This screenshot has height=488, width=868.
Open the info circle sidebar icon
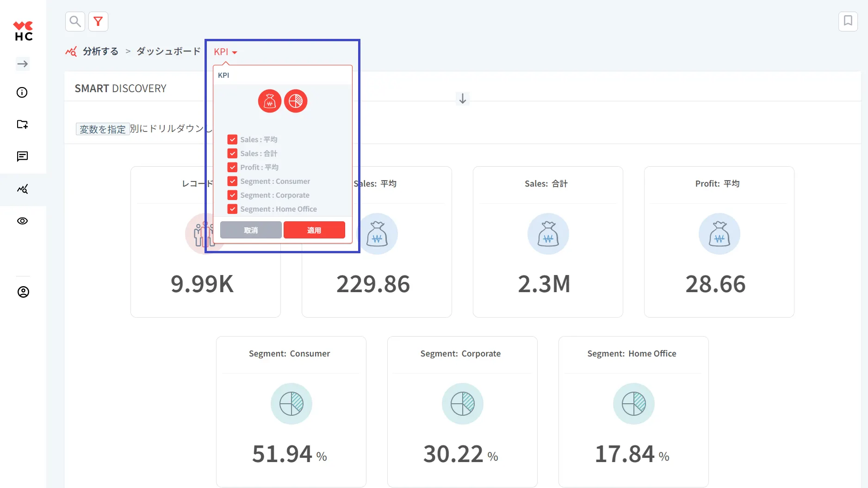(22, 93)
